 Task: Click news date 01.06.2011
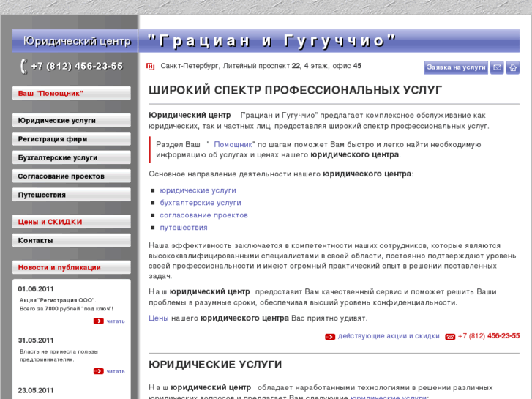pos(36,289)
